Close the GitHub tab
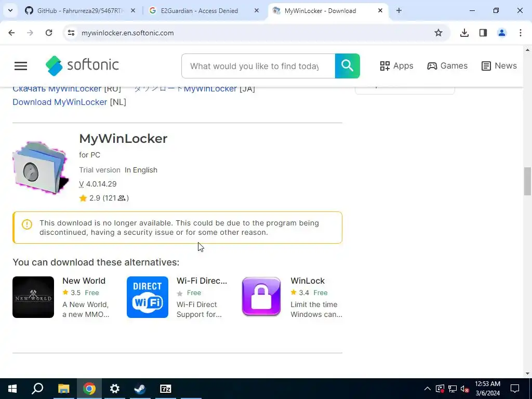The width and height of the screenshot is (532, 399). tap(133, 11)
